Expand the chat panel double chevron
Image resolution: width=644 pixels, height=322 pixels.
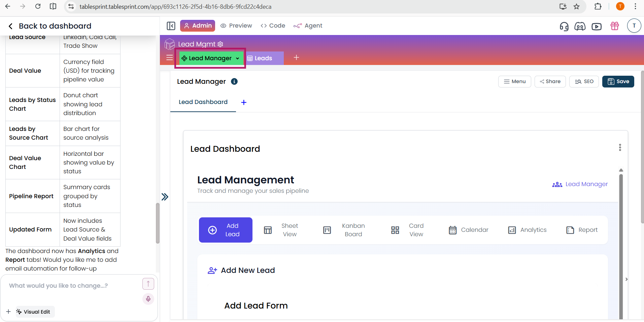click(165, 197)
